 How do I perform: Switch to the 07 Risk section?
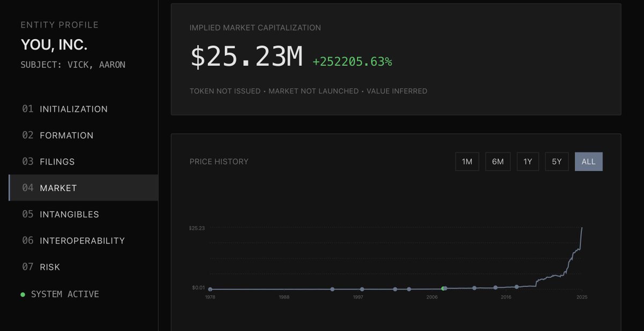(83, 267)
